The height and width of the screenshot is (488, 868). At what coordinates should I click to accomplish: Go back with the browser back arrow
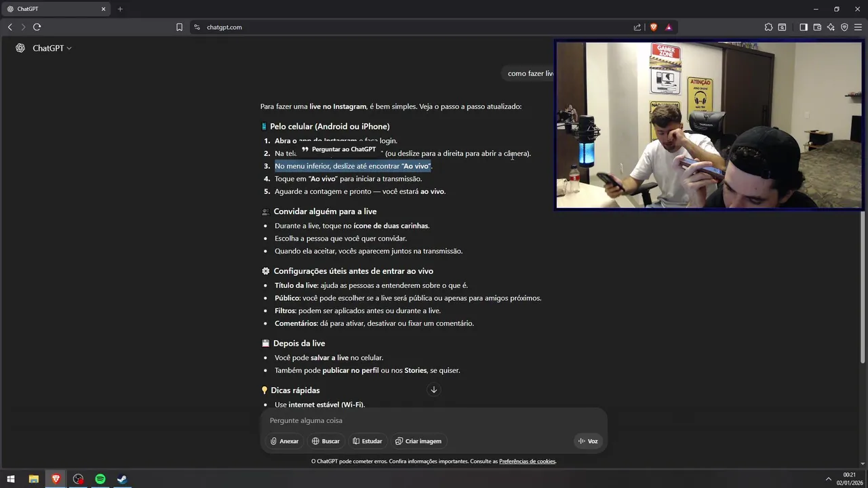(9, 27)
